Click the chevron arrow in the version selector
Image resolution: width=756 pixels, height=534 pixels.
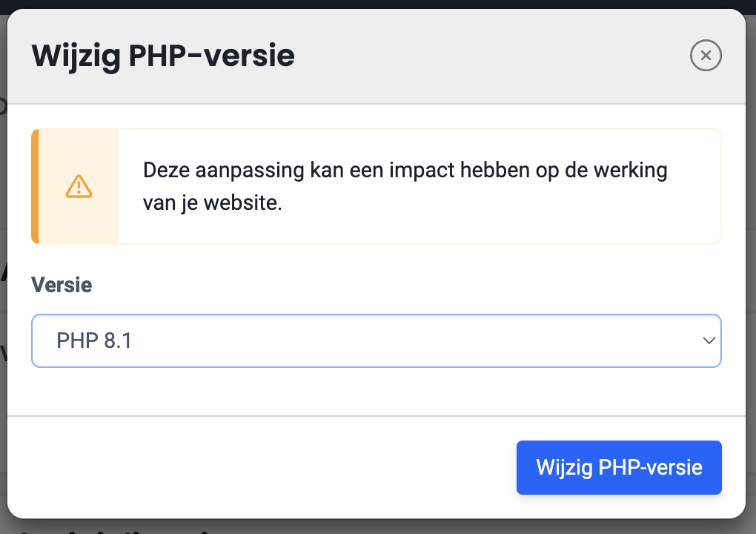click(708, 341)
